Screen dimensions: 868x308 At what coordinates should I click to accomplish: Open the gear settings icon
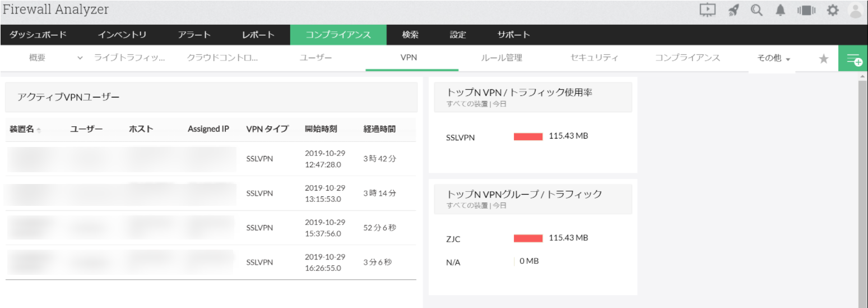point(833,10)
